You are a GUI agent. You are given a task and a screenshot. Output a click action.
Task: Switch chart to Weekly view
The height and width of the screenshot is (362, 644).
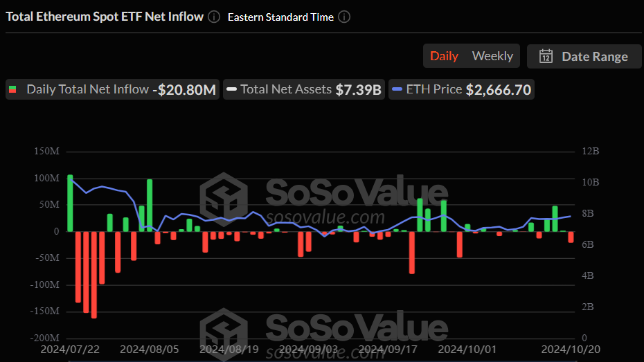tap(492, 56)
